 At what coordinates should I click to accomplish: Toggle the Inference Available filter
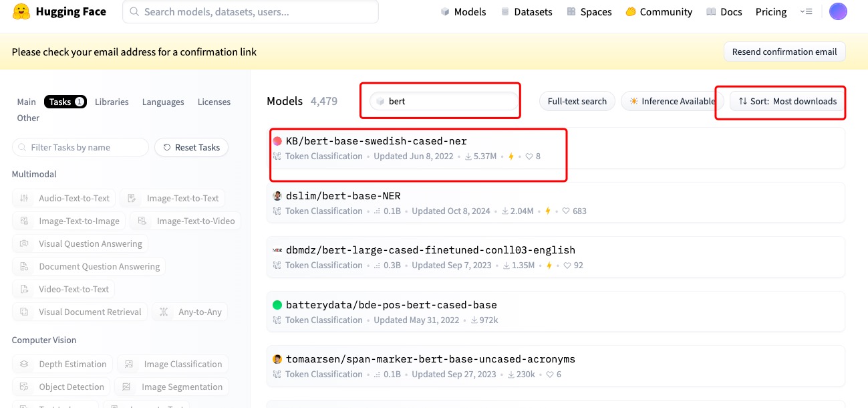(672, 102)
